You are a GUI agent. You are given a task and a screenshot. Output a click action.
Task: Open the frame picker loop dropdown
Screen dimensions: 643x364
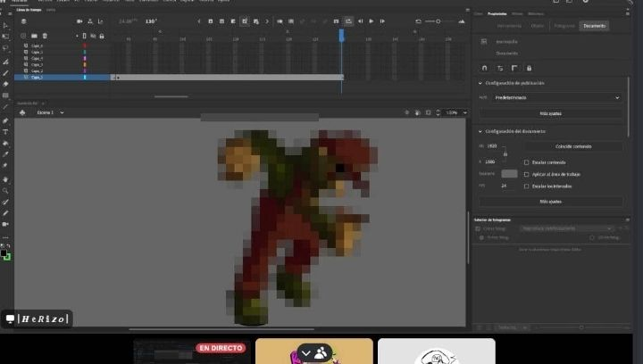(567, 228)
